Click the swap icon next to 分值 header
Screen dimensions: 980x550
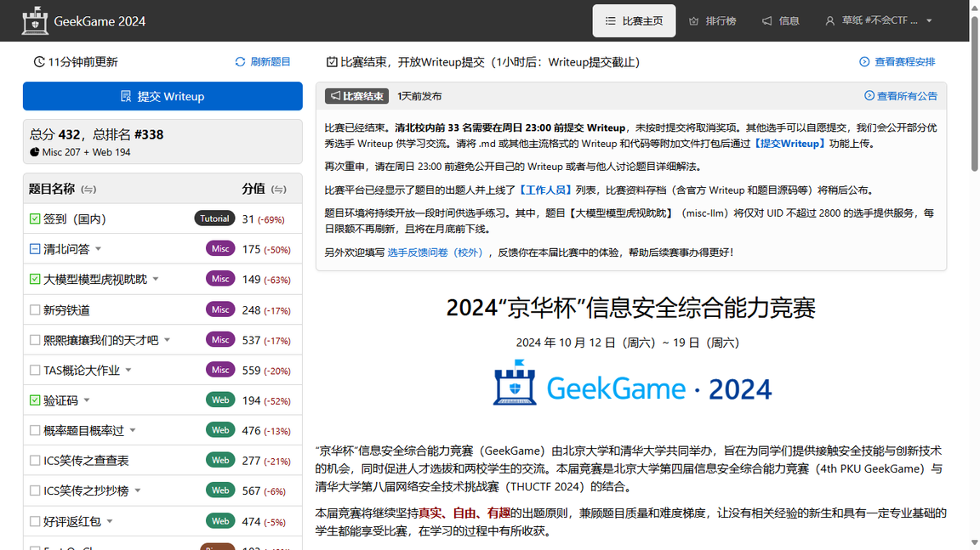(x=279, y=190)
